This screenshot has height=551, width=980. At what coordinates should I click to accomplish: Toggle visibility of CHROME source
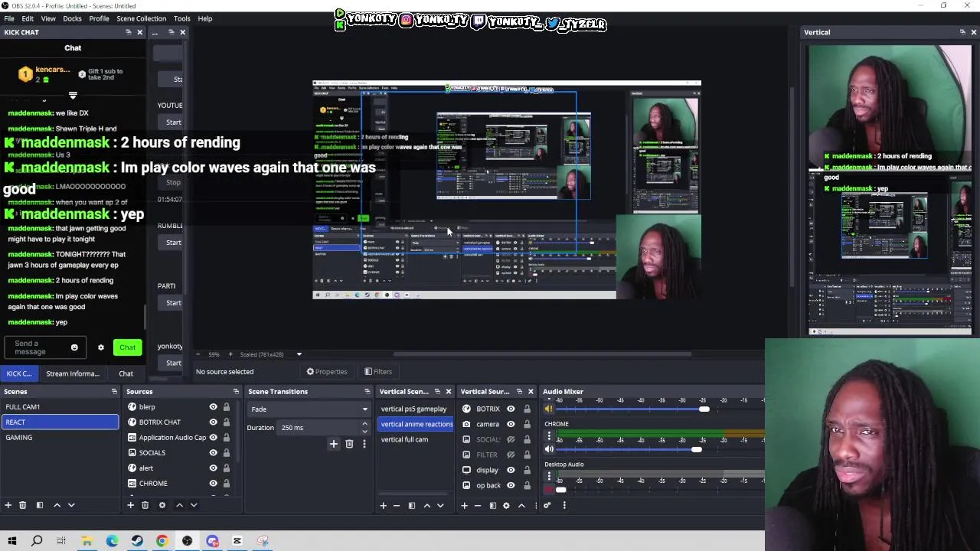pos(213,484)
